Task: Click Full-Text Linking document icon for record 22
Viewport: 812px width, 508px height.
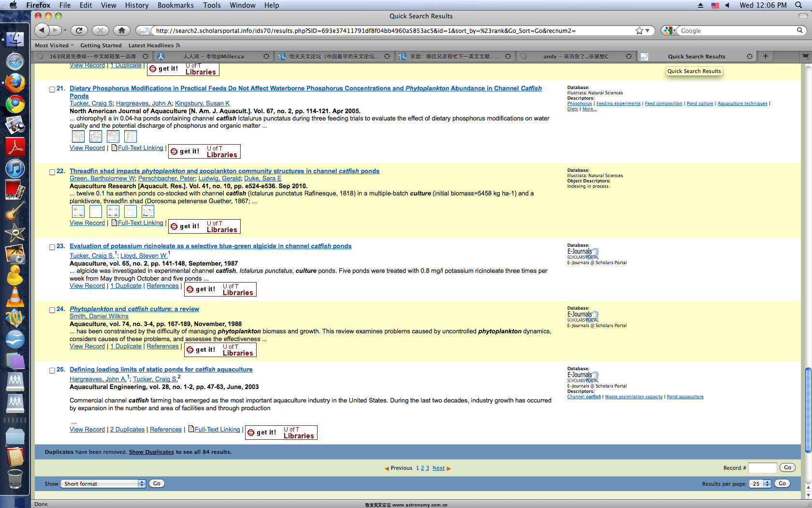Action: coord(114,223)
